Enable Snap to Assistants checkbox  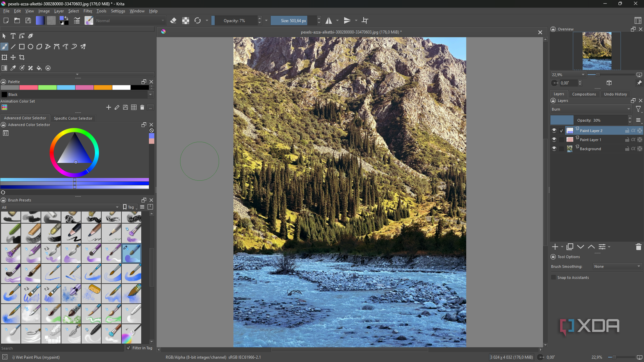553,277
